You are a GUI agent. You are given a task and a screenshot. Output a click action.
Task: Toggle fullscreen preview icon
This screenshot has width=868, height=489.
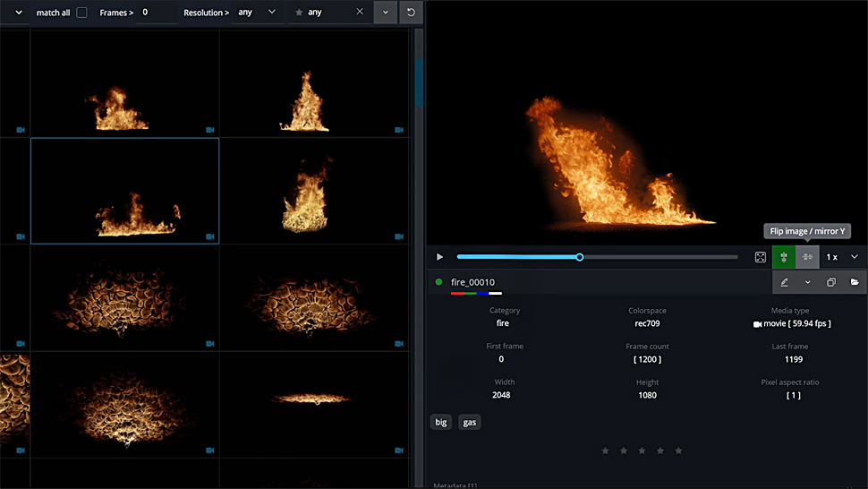click(x=761, y=257)
